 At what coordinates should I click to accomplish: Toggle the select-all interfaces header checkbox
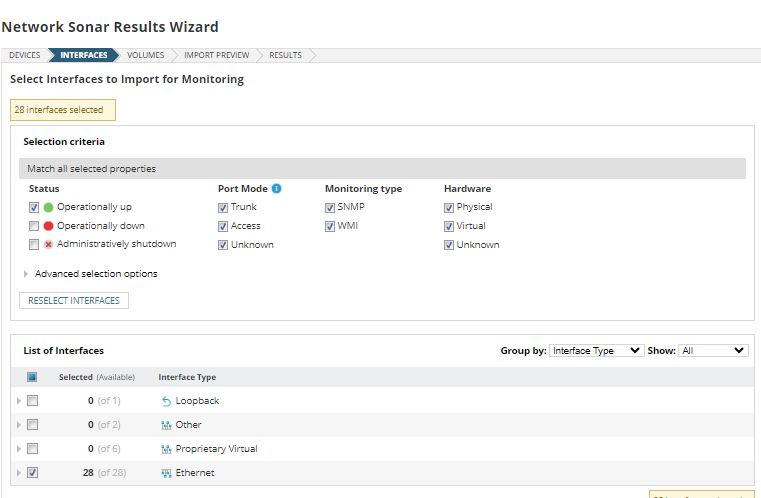pos(32,377)
